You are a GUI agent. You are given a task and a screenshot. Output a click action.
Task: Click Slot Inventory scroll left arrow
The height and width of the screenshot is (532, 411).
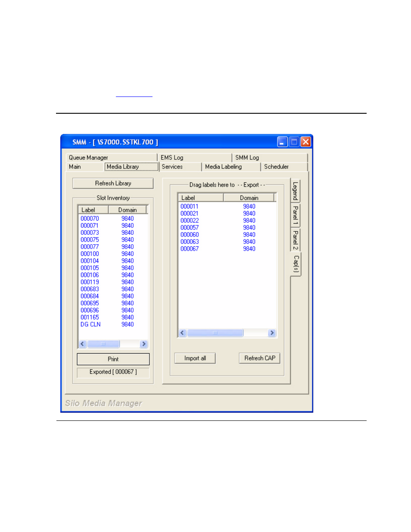[82, 344]
